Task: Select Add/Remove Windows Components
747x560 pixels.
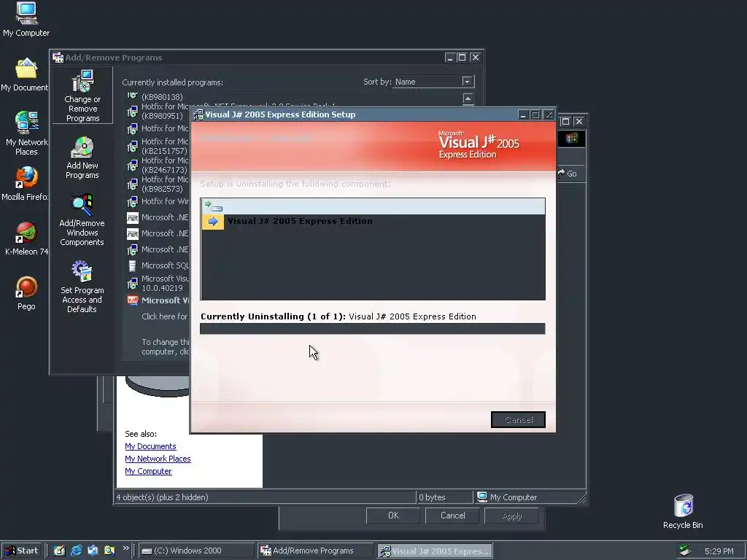Action: (82, 220)
